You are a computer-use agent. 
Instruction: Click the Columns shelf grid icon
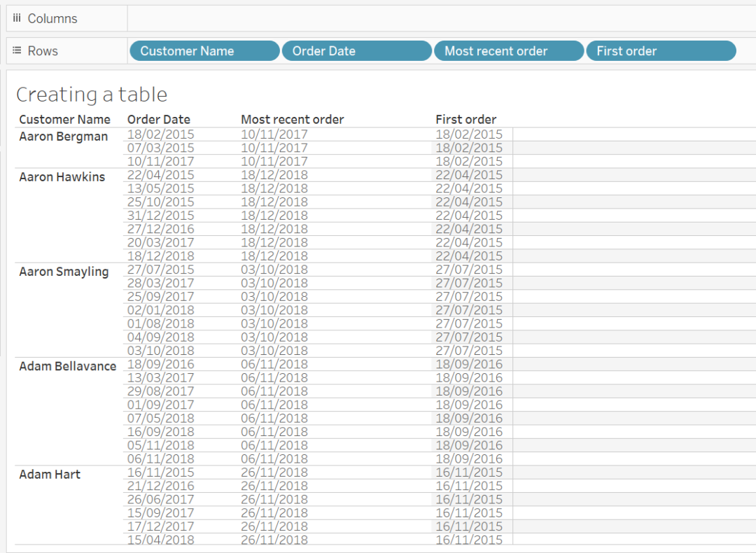click(16, 18)
